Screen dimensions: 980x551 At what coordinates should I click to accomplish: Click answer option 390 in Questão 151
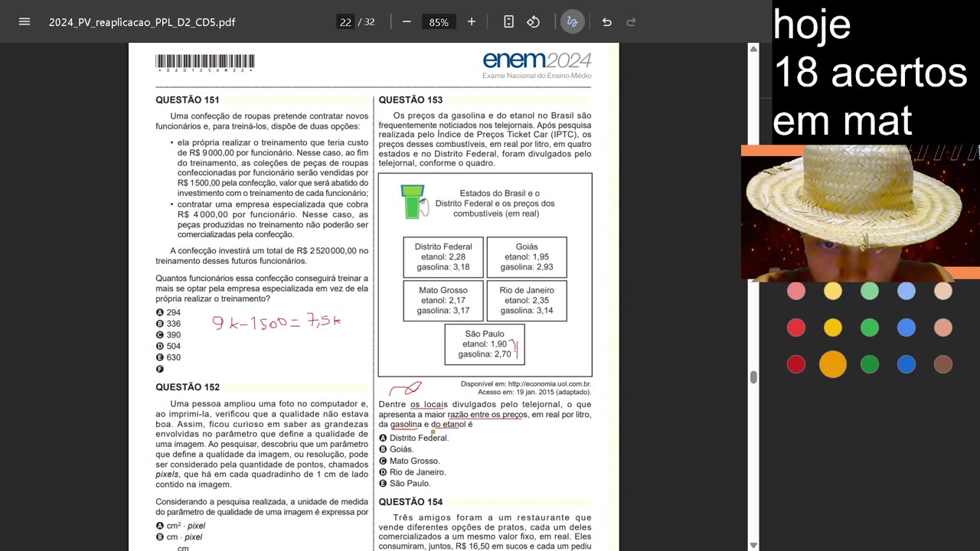pos(168,335)
